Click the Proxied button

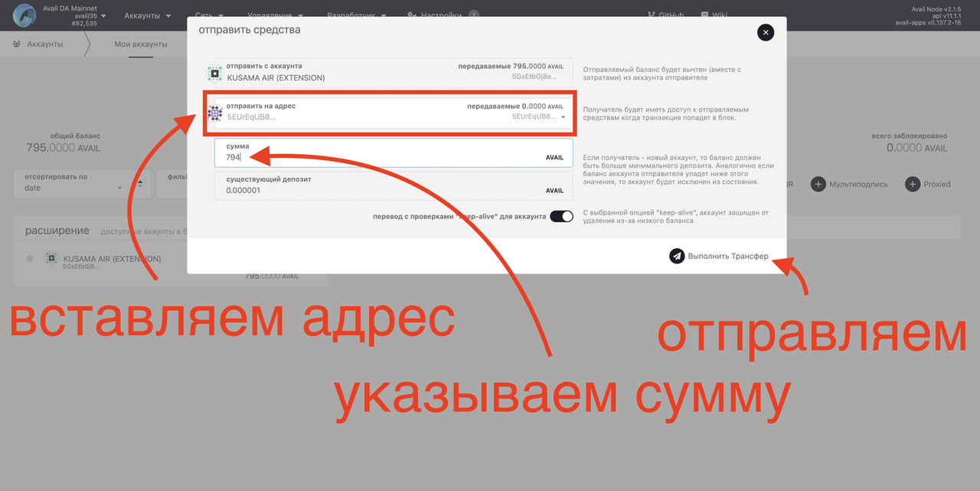928,184
